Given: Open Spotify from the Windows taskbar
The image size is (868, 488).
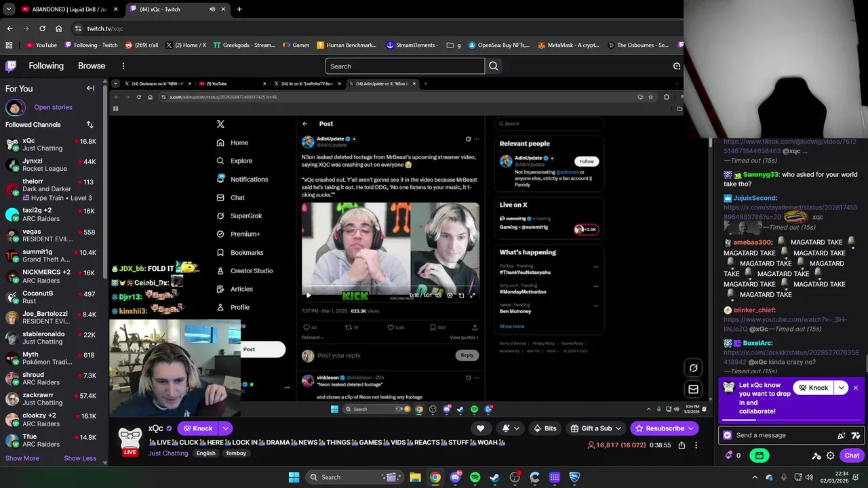Looking at the screenshot, I should coord(475,477).
